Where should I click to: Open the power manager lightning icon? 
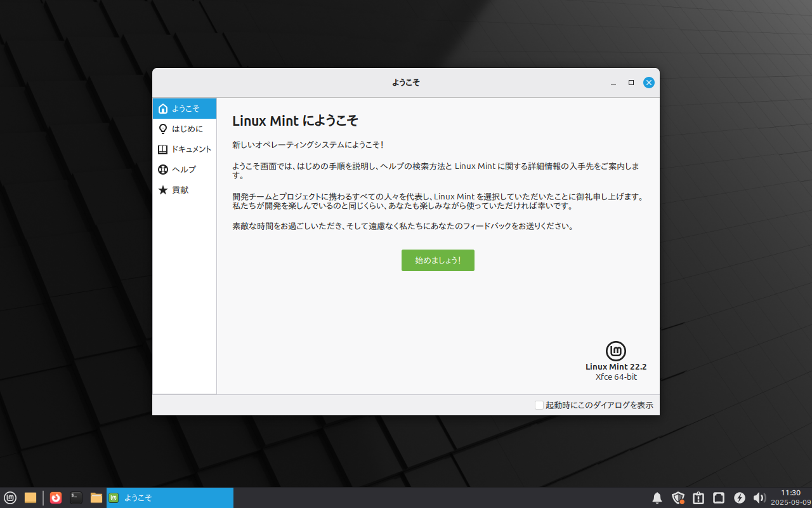click(x=739, y=498)
